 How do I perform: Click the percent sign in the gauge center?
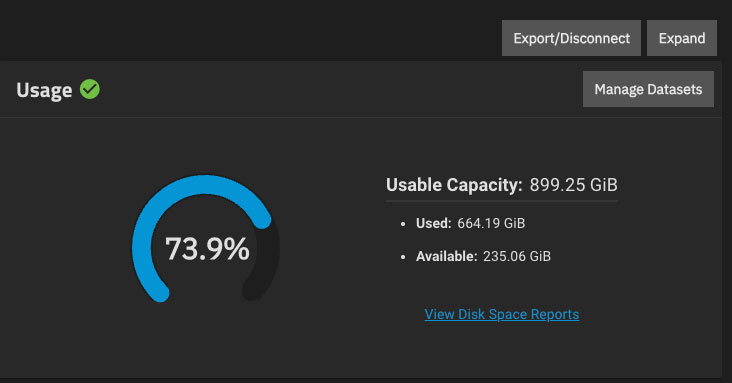pos(236,248)
